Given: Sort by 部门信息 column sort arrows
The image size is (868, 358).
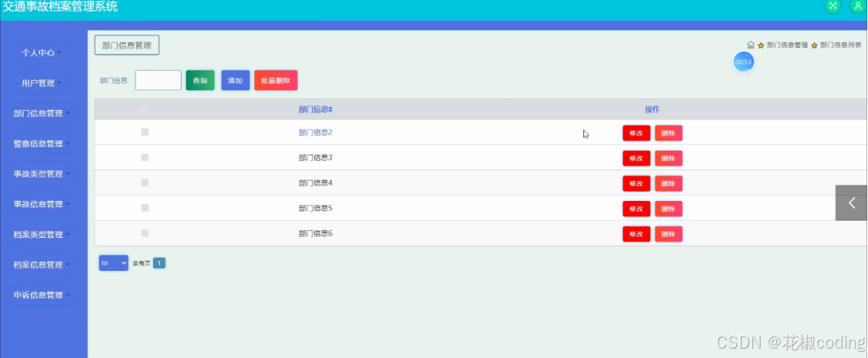Looking at the screenshot, I should (330, 110).
